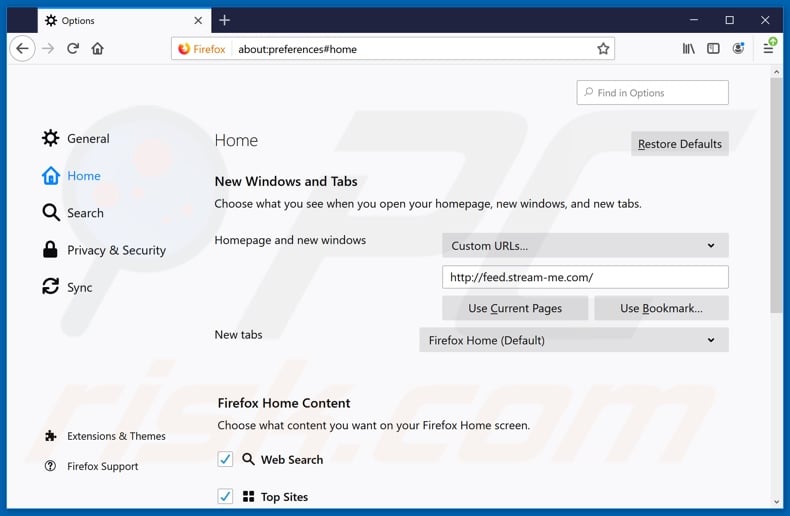Click the 'Firefox Home Content' heading
The width and height of the screenshot is (790, 516).
284,403
